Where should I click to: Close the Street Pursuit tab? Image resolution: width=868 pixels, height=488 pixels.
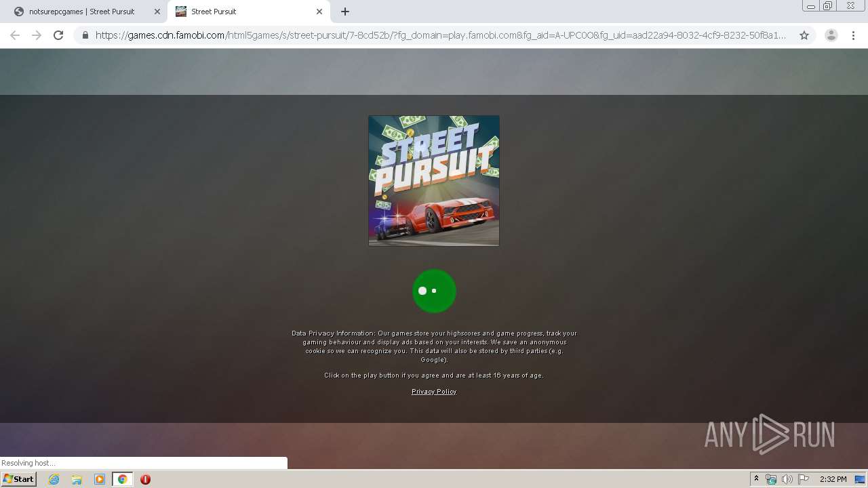click(319, 12)
